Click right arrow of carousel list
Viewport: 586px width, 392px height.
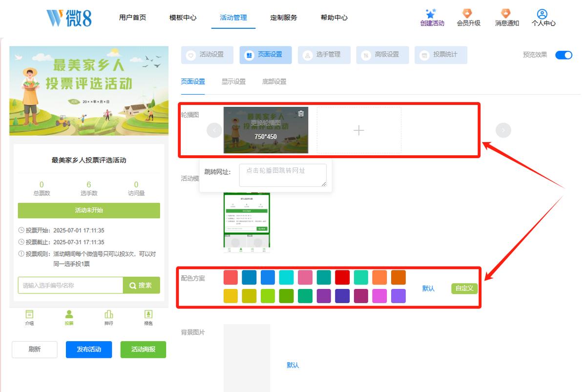503,130
